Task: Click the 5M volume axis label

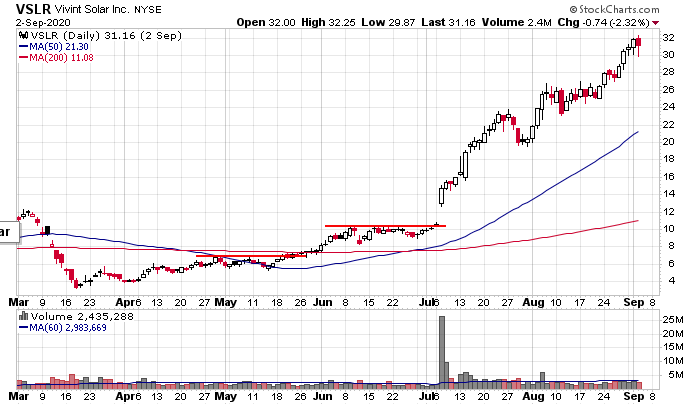Action: [x=676, y=375]
